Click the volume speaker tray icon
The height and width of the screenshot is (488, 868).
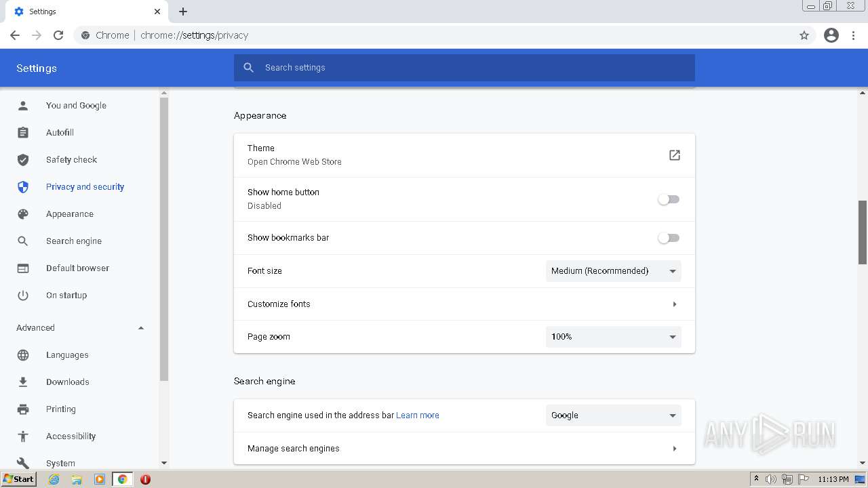(771, 479)
